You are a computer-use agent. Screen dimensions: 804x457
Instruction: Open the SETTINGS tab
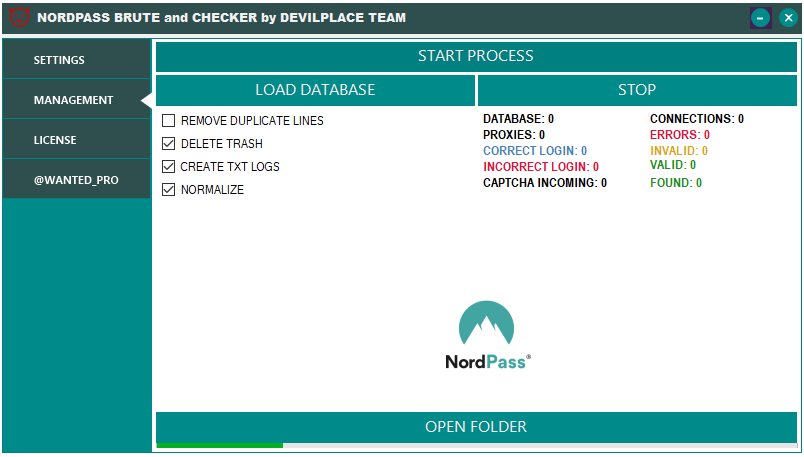coord(76,59)
